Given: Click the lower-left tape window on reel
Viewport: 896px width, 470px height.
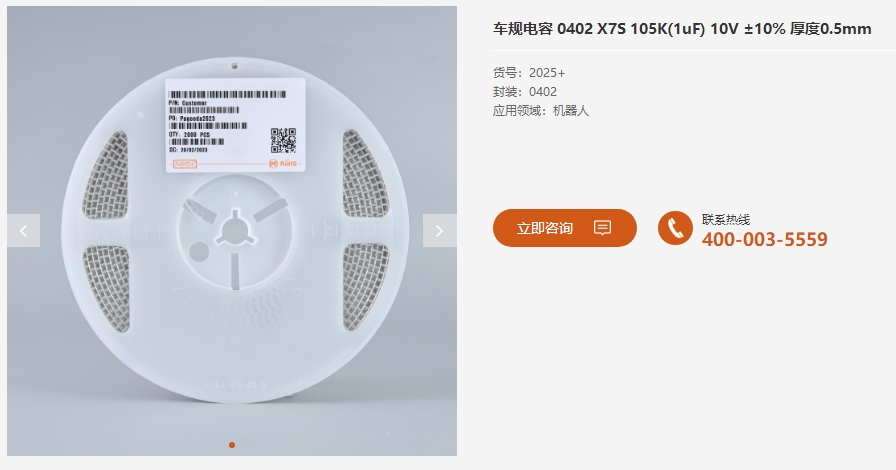Looking at the screenshot, I should (106, 289).
